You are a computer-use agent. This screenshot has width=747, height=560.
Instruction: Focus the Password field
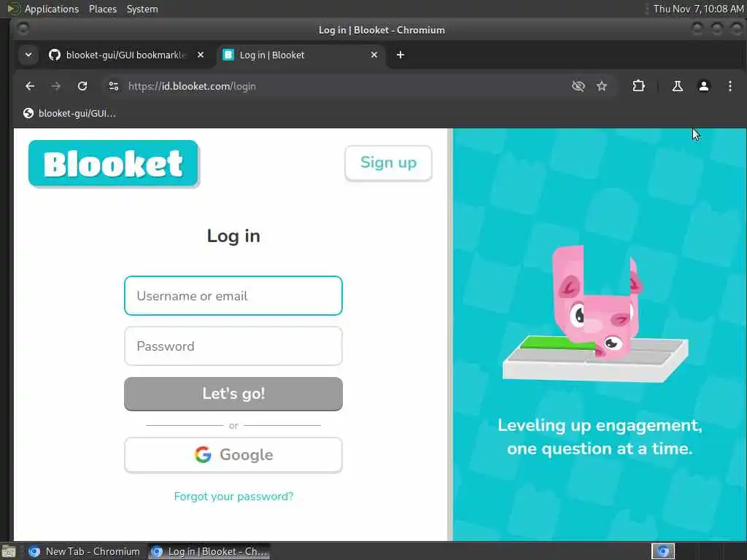tap(233, 346)
